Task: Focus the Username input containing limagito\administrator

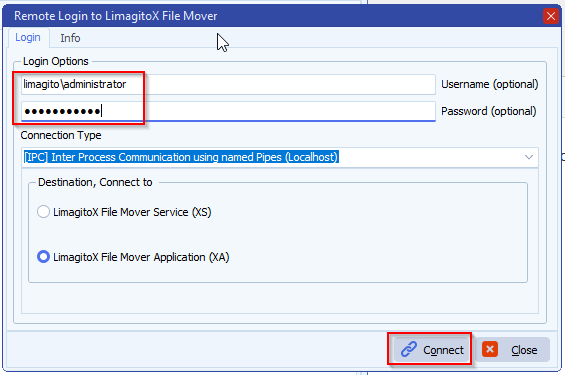Action: coord(228,84)
